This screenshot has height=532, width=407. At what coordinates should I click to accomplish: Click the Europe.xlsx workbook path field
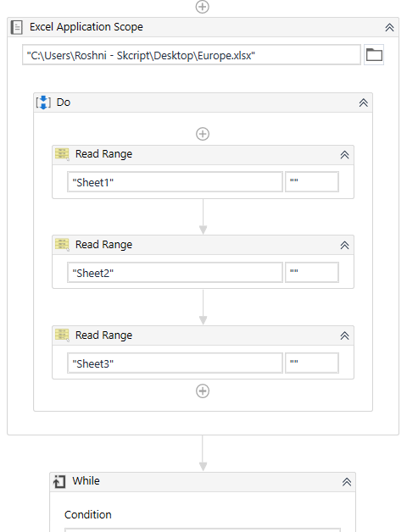[x=192, y=54]
